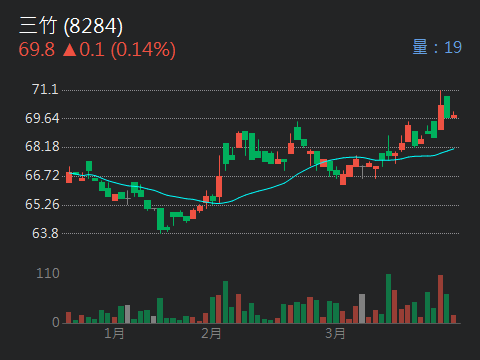Click the 2月 date axis label
The height and width of the screenshot is (360, 480).
pos(211,333)
